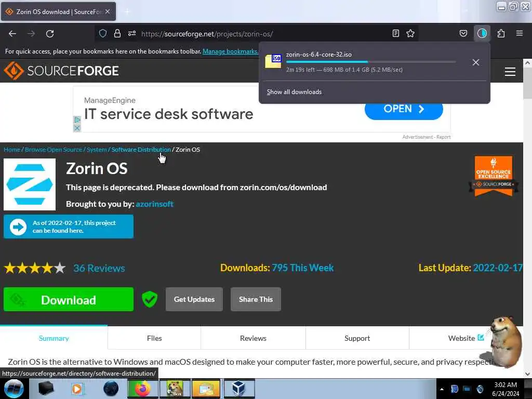Viewport: 532px width, 399px height.
Task: Toggle reader view icon in address bar
Action: 395,33
